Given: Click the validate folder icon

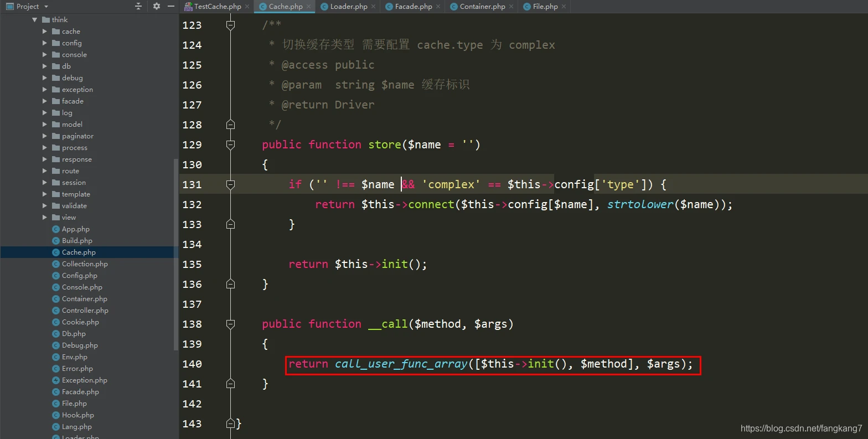Looking at the screenshot, I should [x=56, y=205].
